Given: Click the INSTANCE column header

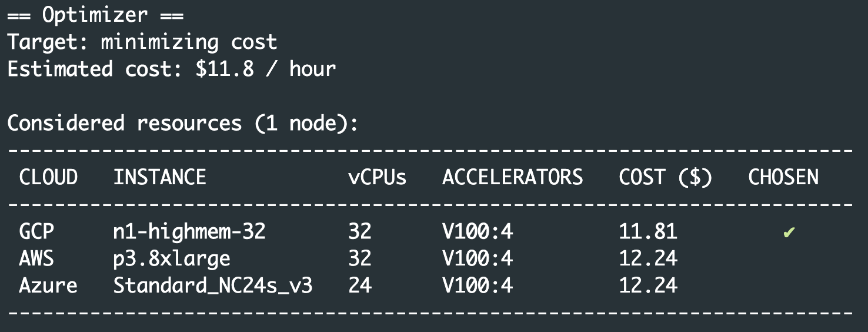Looking at the screenshot, I should pyautogui.click(x=160, y=177).
